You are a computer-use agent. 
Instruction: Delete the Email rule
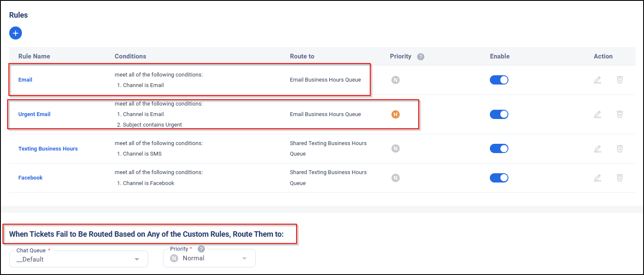[x=620, y=80]
